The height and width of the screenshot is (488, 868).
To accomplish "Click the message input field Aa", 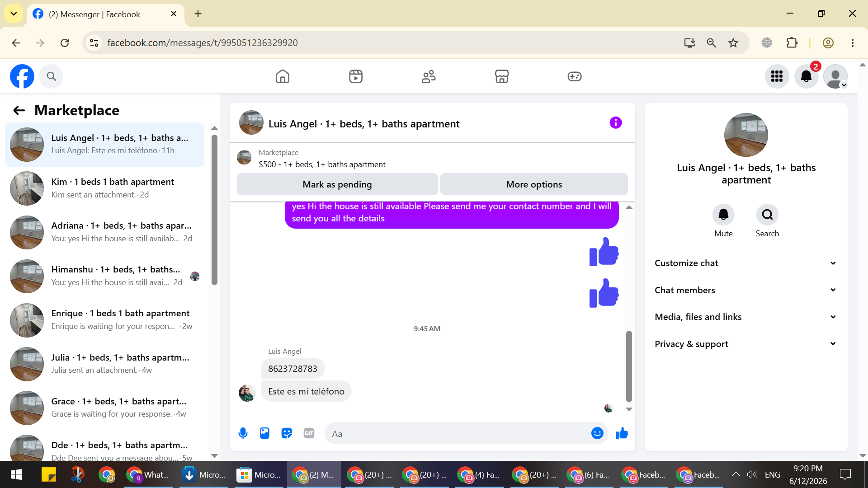I will point(457,433).
